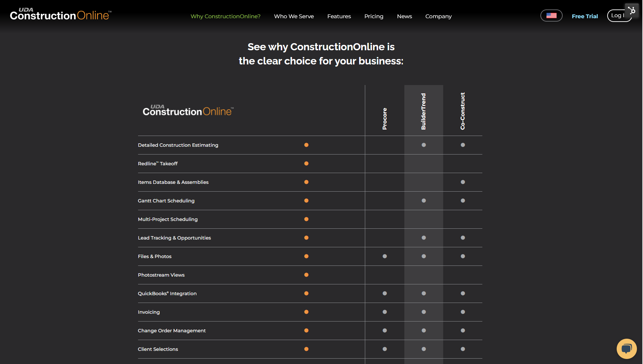The height and width of the screenshot is (364, 643).
Task: Select the News menu item
Action: click(x=404, y=16)
